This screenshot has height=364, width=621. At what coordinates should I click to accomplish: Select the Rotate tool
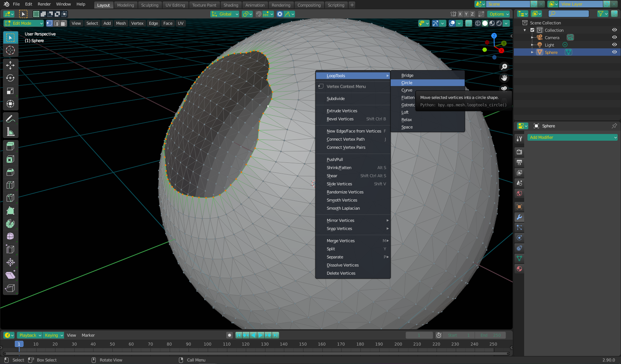pyautogui.click(x=10, y=78)
